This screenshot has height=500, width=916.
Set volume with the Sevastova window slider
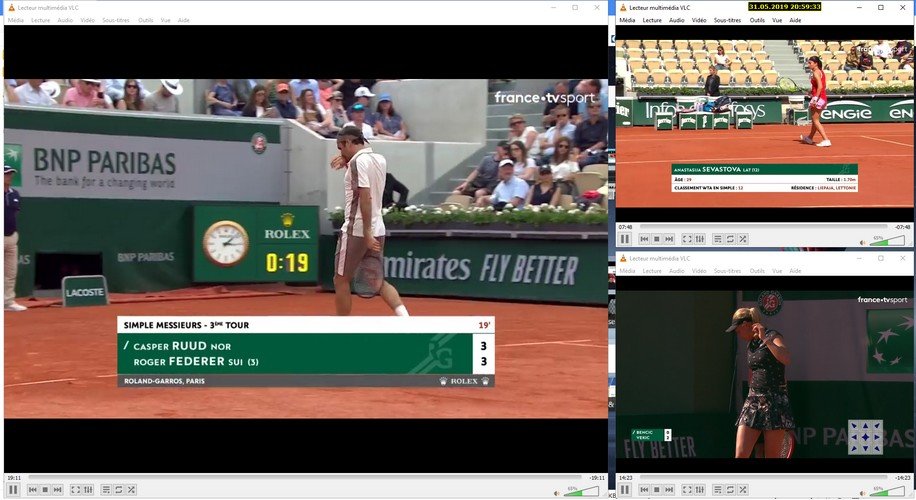click(x=887, y=241)
